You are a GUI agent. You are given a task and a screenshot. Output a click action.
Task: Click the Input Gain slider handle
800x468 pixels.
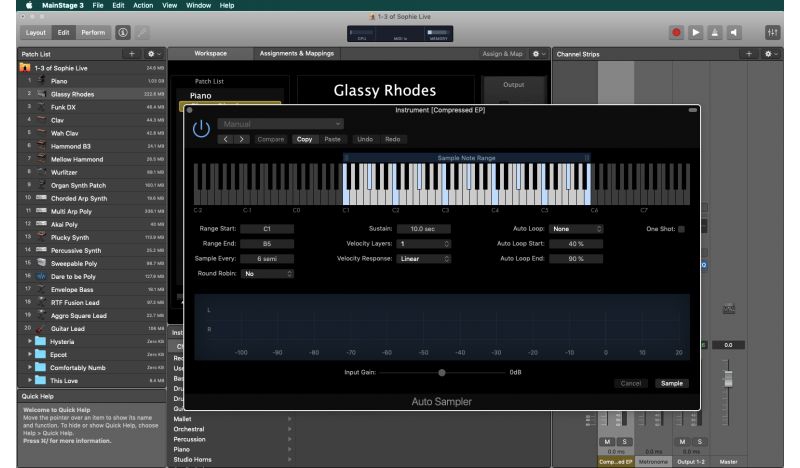click(442, 373)
